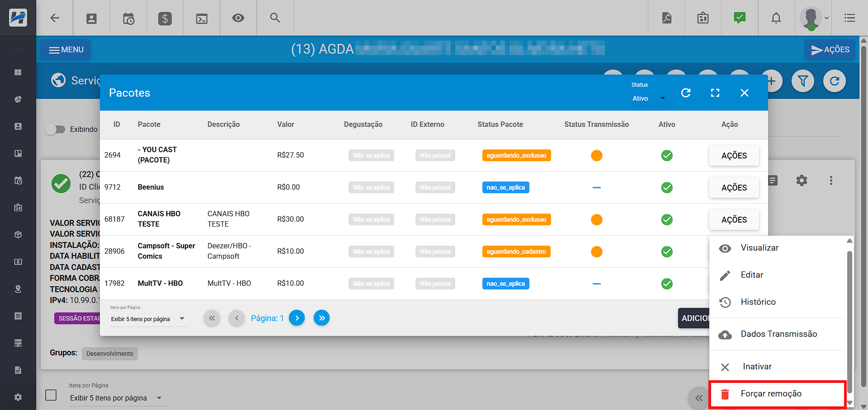Open the Status Ativo dropdown

pos(650,98)
